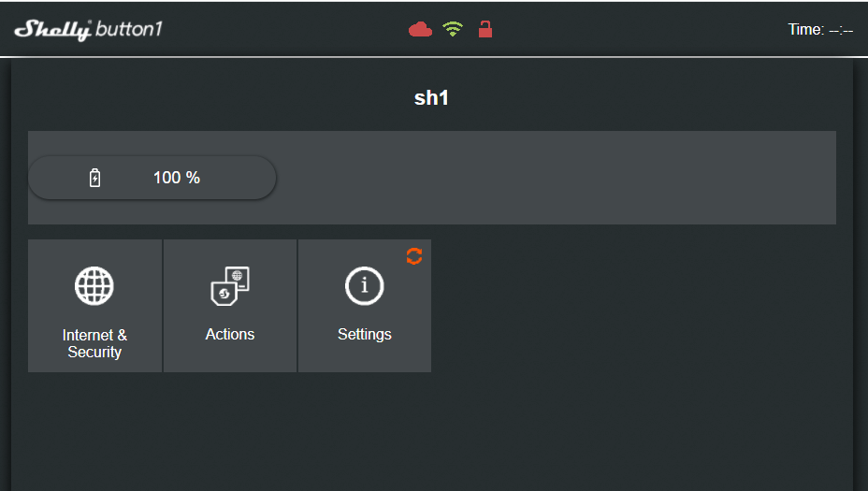The width and height of the screenshot is (868, 491).
Task: Click the orange update sync icon
Action: 414,255
